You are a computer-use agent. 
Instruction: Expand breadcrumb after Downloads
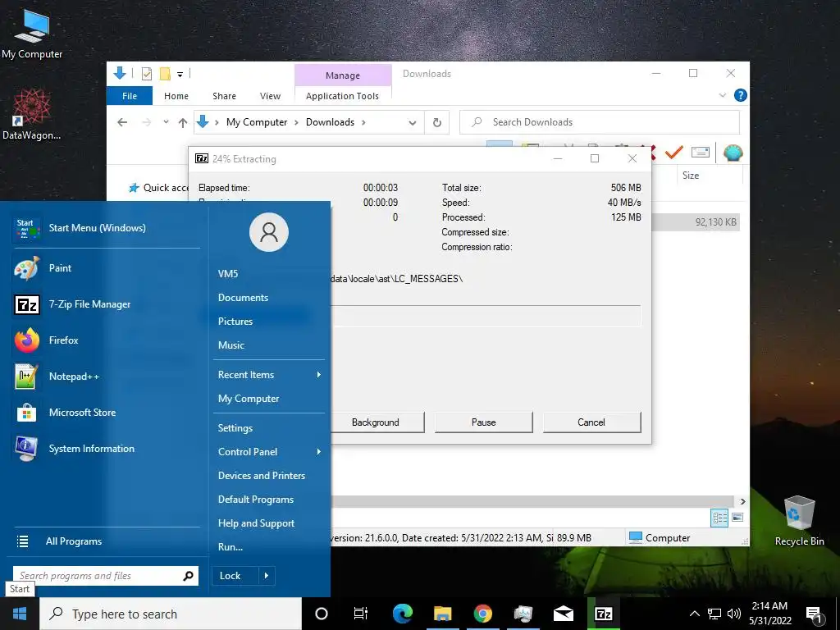363,122
